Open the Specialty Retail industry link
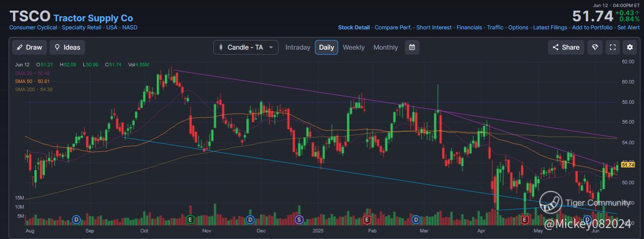 81,27
